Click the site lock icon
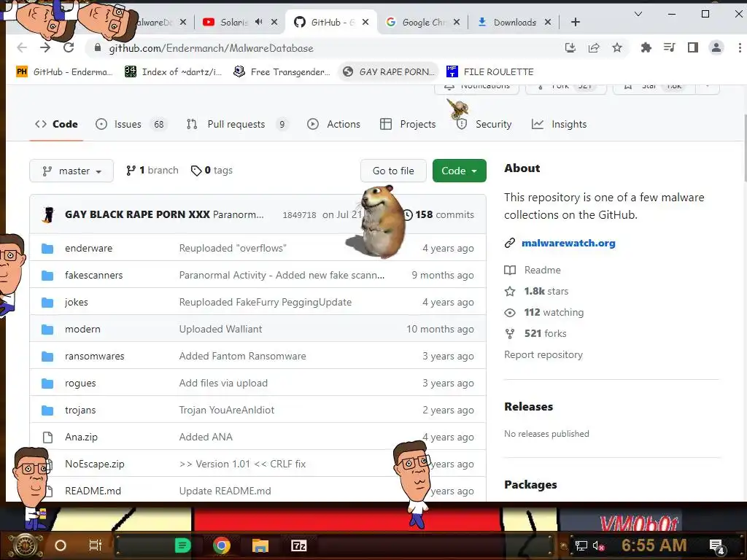 (98, 47)
